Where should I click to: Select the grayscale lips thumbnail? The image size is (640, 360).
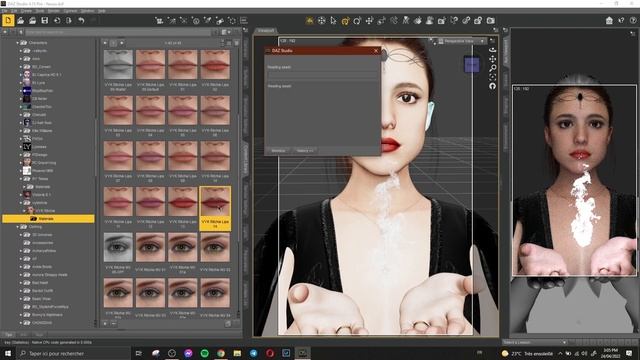[118, 64]
